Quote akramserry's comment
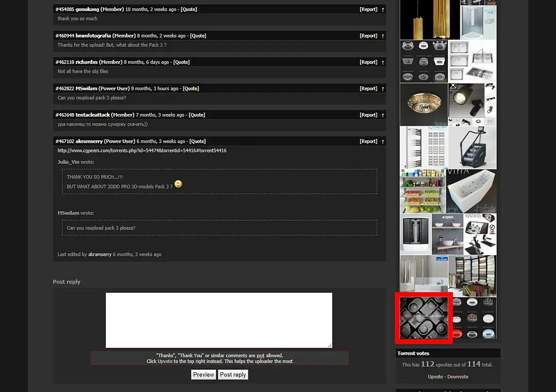The height and width of the screenshot is (392, 556). coord(197,141)
